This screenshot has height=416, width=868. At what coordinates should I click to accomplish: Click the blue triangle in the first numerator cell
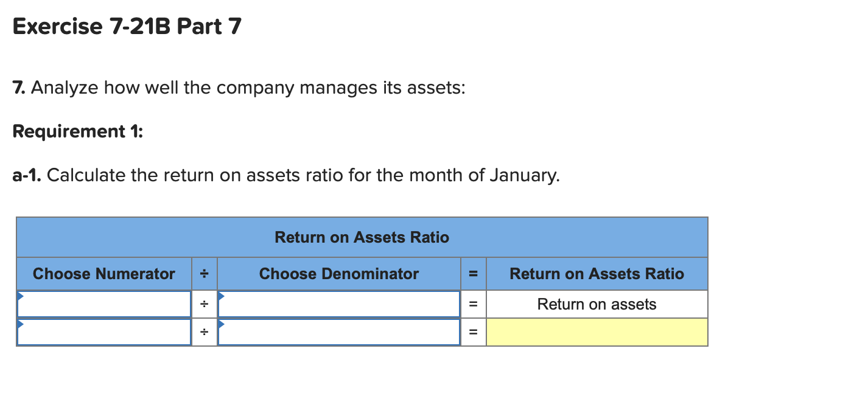point(21,296)
